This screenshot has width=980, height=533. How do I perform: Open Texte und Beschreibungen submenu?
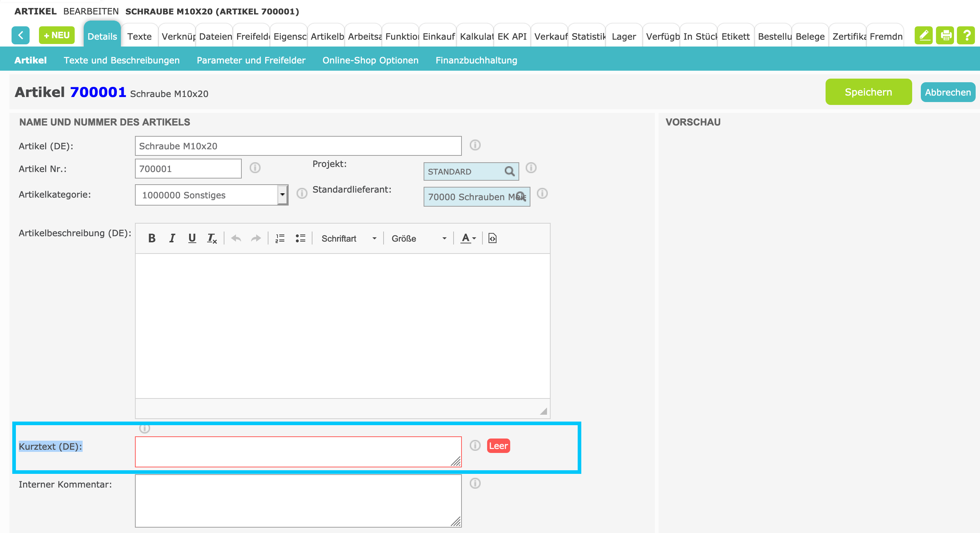[x=122, y=60]
